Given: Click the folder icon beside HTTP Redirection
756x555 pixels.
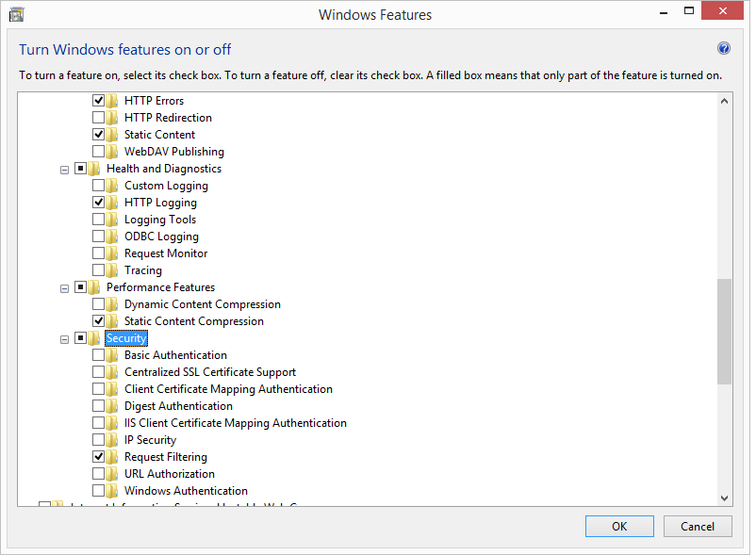Looking at the screenshot, I should tap(112, 118).
